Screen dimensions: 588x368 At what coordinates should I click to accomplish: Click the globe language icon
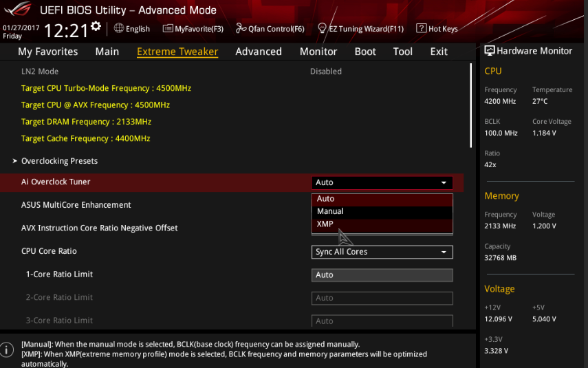(x=119, y=28)
